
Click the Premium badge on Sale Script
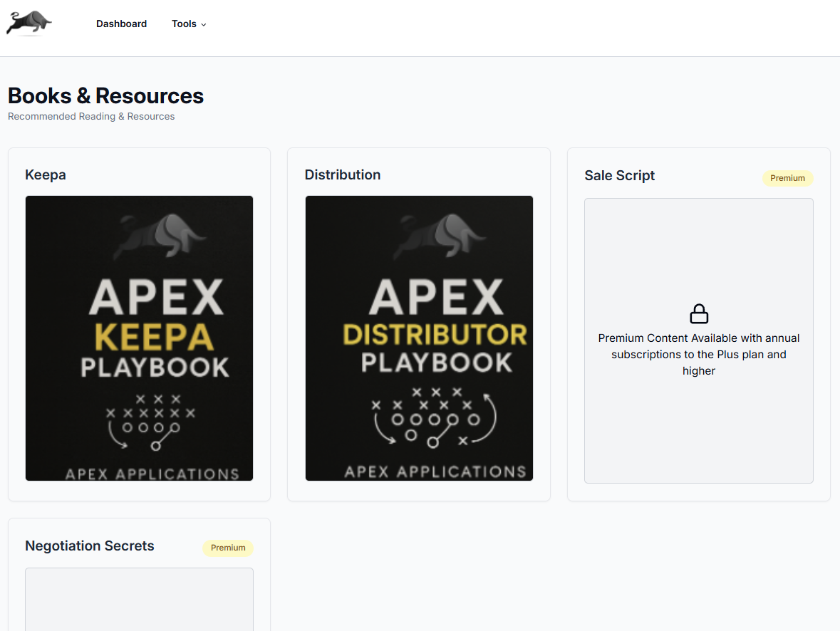(x=787, y=178)
